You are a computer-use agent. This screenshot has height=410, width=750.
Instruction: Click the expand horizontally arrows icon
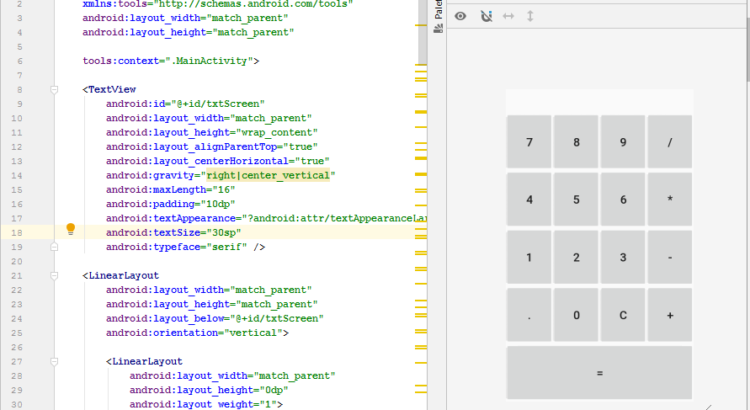[x=508, y=16]
